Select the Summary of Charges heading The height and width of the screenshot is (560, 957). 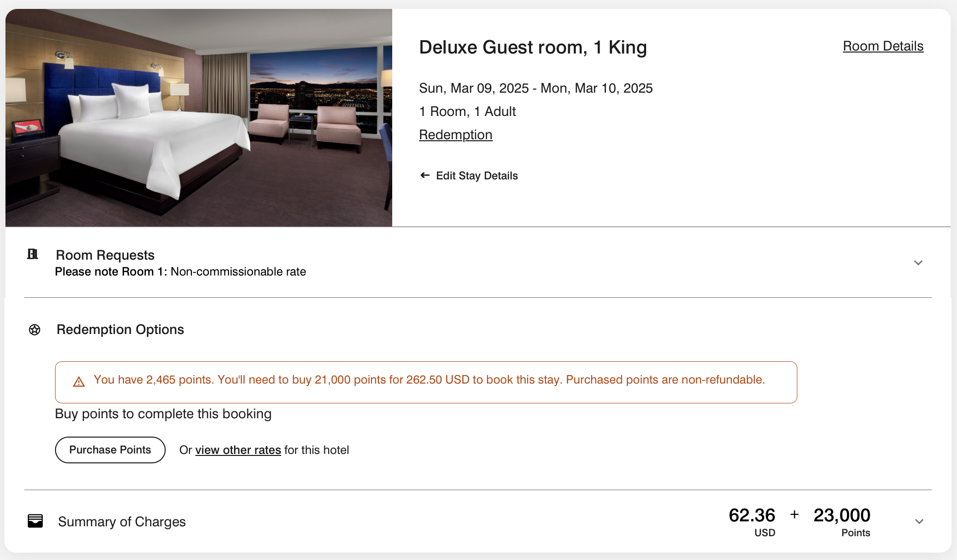point(122,522)
